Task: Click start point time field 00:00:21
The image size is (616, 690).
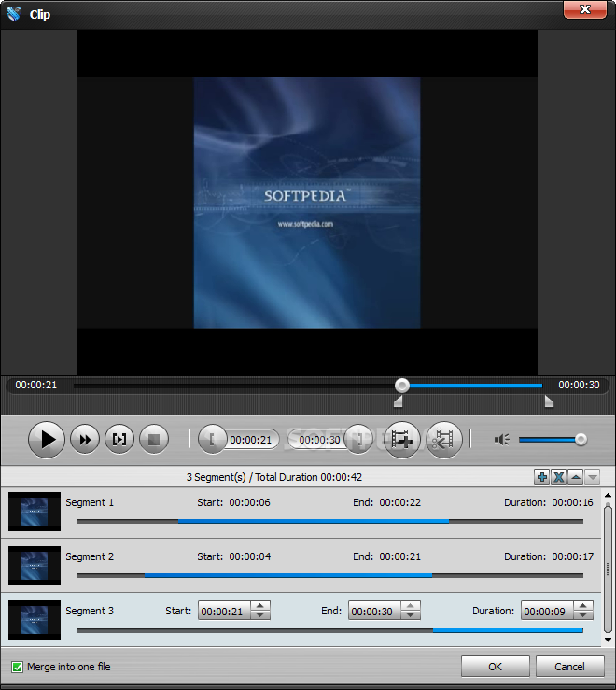Action: pos(251,440)
